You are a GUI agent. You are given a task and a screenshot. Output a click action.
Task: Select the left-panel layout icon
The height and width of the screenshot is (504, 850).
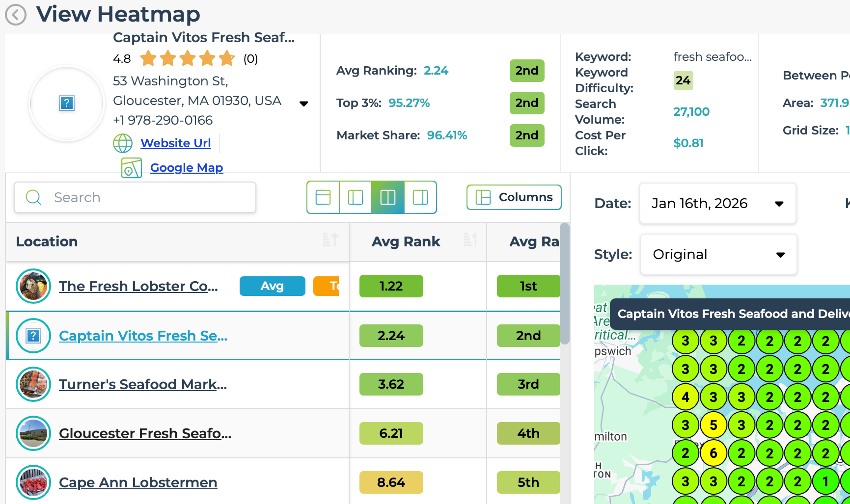356,197
